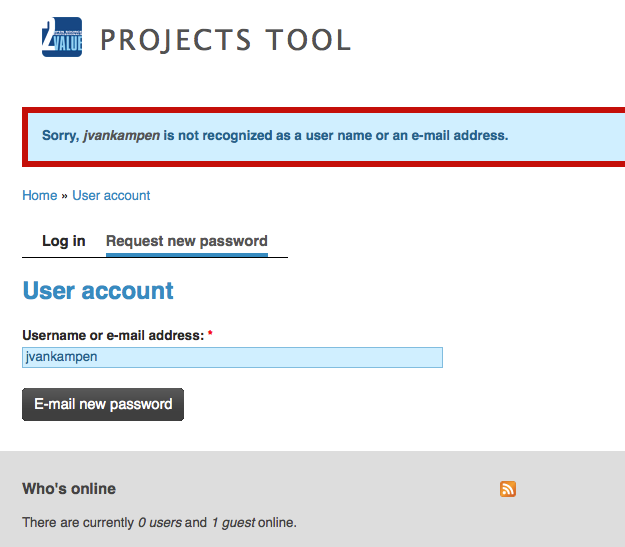Click the large User account page heading
Image resolution: width=625 pixels, height=547 pixels.
[98, 290]
